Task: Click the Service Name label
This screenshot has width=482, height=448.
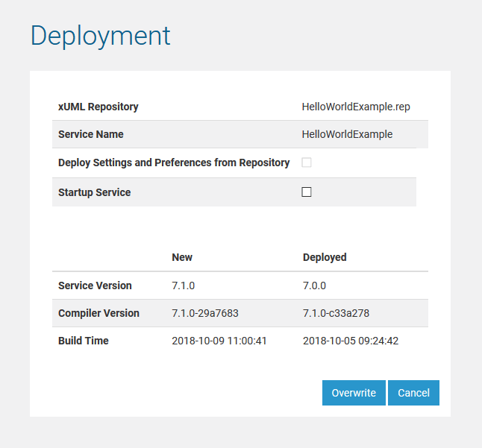Action: click(x=91, y=135)
